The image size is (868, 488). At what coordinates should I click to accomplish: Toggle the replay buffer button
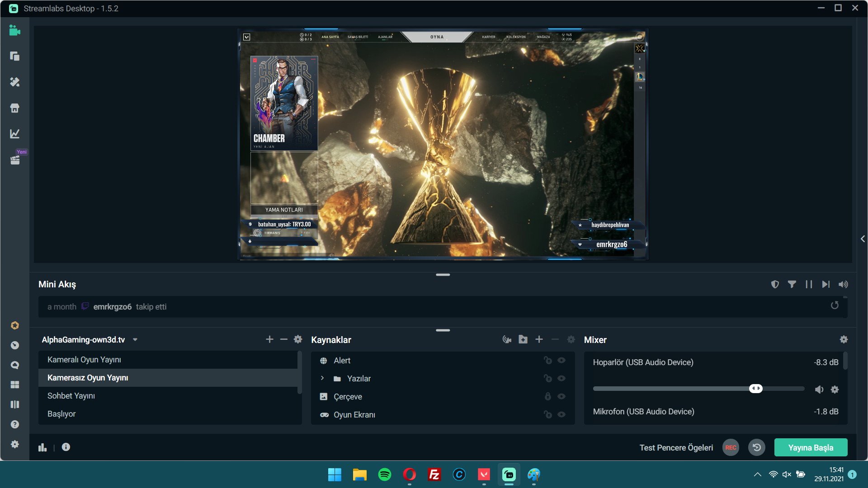coord(757,447)
